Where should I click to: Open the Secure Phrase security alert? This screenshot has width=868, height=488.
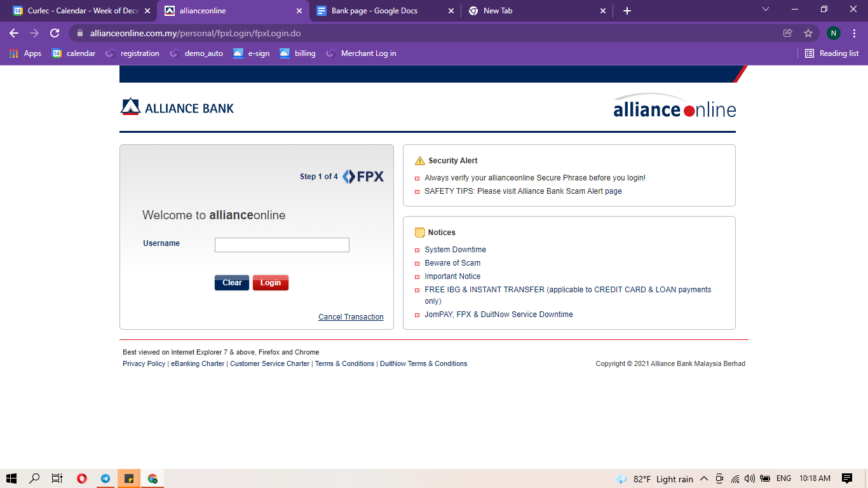coord(535,178)
